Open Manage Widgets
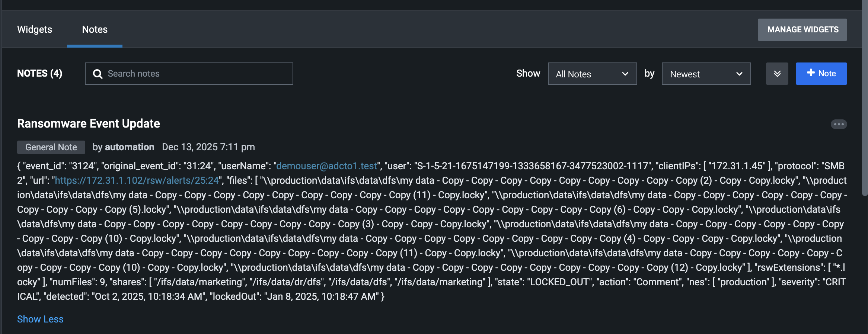This screenshot has width=868, height=334. tap(802, 30)
